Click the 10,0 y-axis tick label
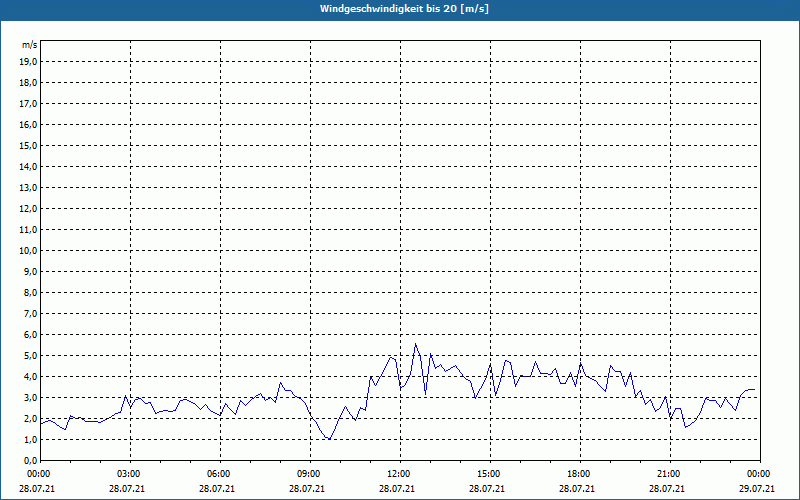 (x=29, y=250)
